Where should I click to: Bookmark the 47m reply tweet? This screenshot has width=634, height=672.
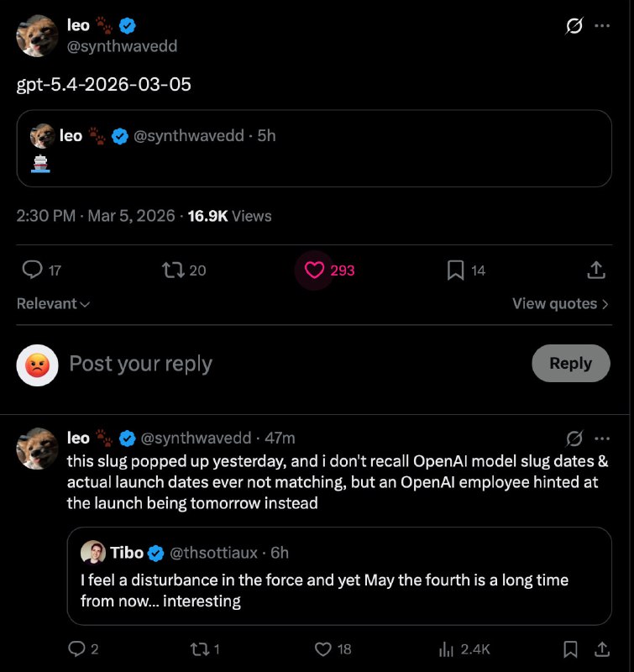pyautogui.click(x=570, y=648)
